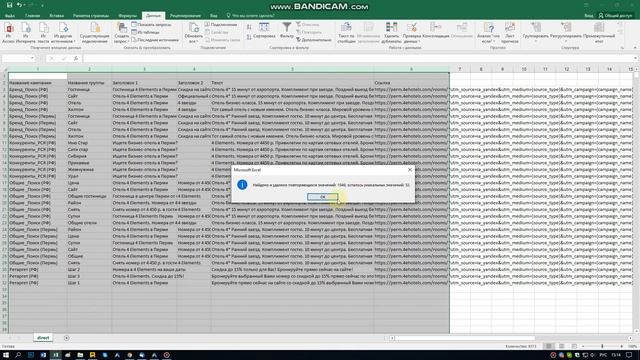Open the Windows Start menu
Image resolution: width=640 pixels, height=360 pixels.
(x=6, y=355)
